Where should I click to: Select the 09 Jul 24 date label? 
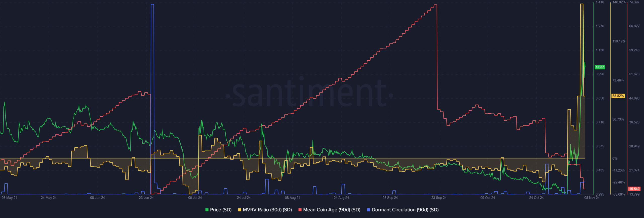click(195, 198)
